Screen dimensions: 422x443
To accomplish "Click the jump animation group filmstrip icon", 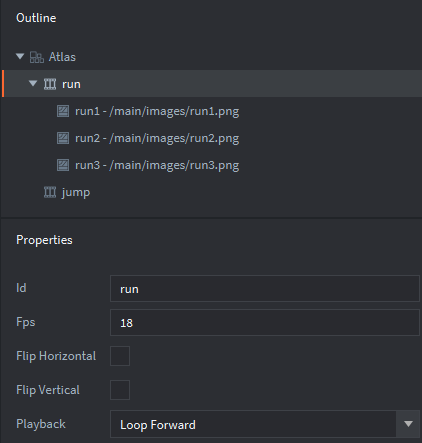I will (50, 192).
